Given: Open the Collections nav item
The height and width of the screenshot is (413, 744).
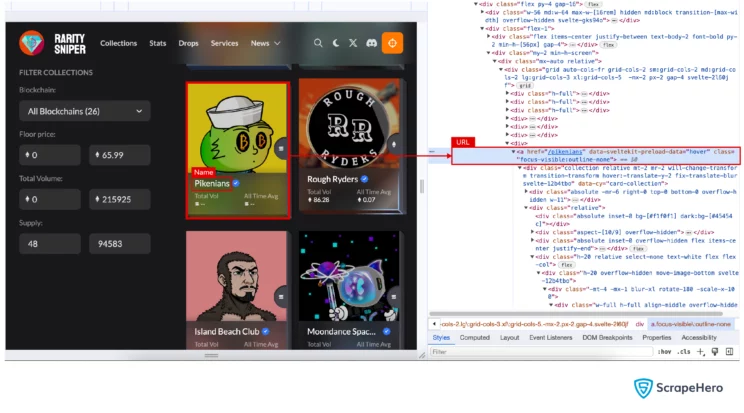Looking at the screenshot, I should pos(118,43).
